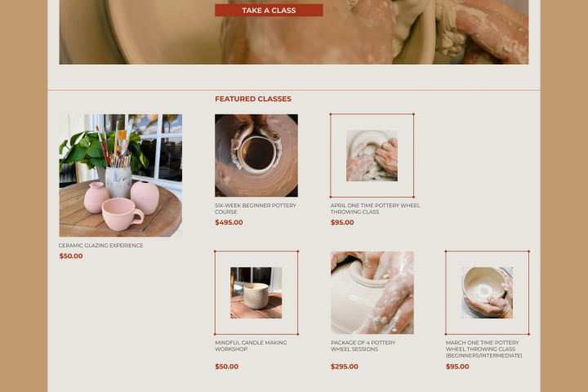Open the Ceramic Glazing Experience product image
Screen dimensions: 588x392
click(120, 176)
